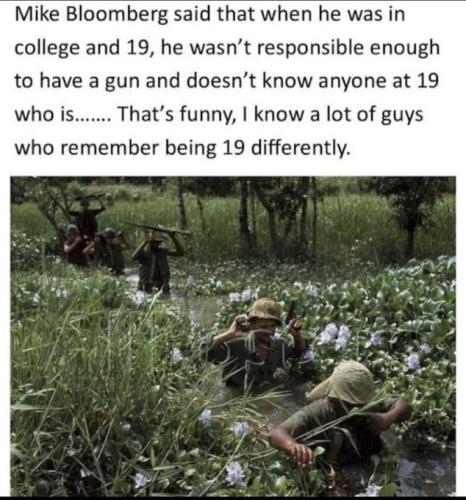Image resolution: width=466 pixels, height=500 pixels.
Task: Select the soldier with the tan hood in the foreground
Action: pos(340,413)
